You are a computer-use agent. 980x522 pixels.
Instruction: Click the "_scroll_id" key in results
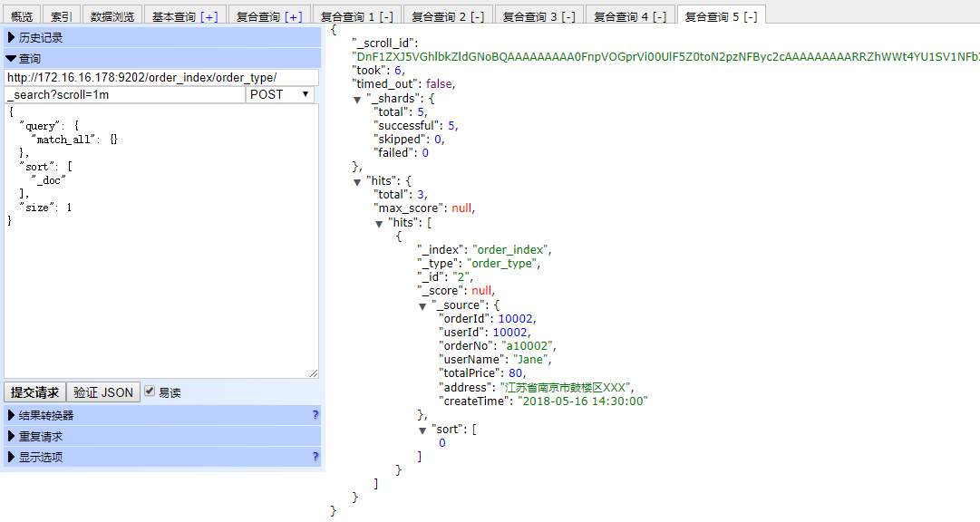click(x=385, y=43)
